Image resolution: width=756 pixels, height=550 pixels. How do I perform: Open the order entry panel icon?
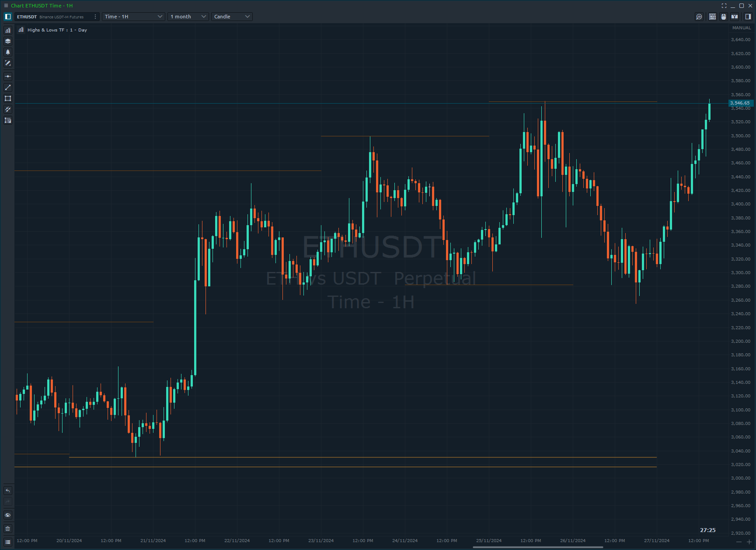[735, 17]
